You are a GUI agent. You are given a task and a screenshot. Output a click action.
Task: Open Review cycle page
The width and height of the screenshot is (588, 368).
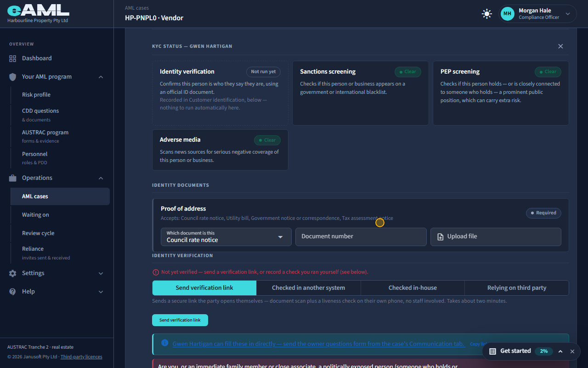pyautogui.click(x=60, y=233)
